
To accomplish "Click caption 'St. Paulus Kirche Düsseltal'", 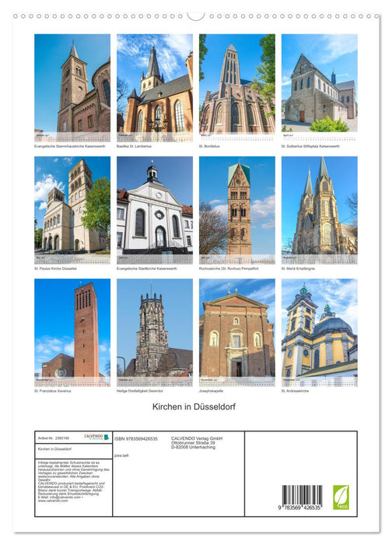I will (55, 269).
